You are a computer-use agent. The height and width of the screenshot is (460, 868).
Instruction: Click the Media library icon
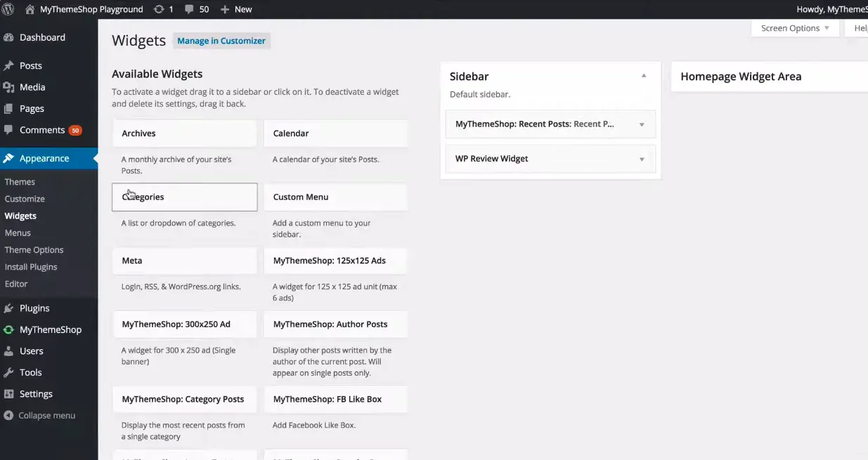click(x=8, y=87)
